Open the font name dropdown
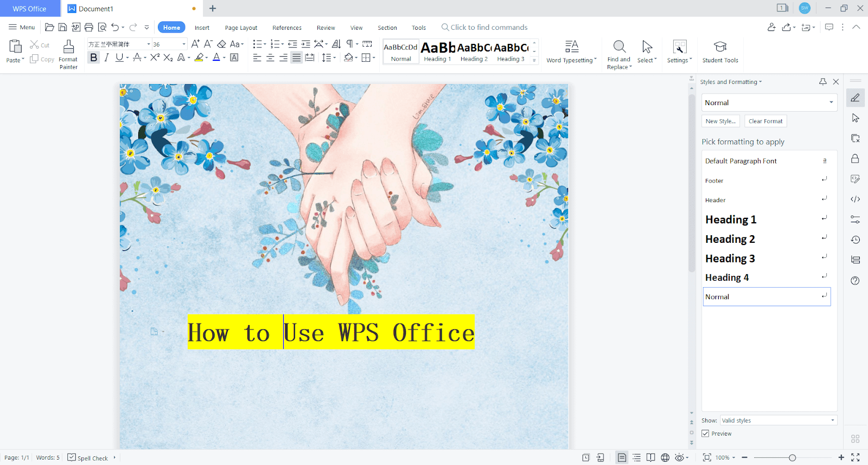The image size is (868, 465). click(x=149, y=44)
